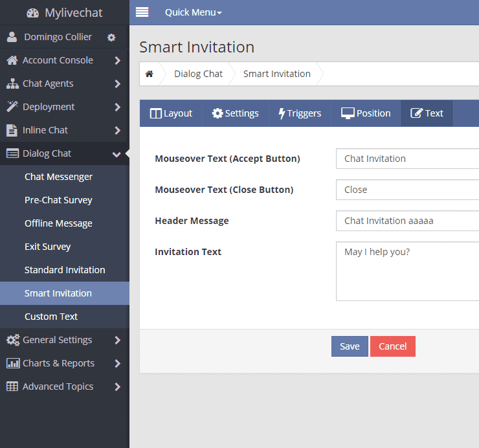Click the Advanced Topics table grid icon

pyautogui.click(x=12, y=386)
